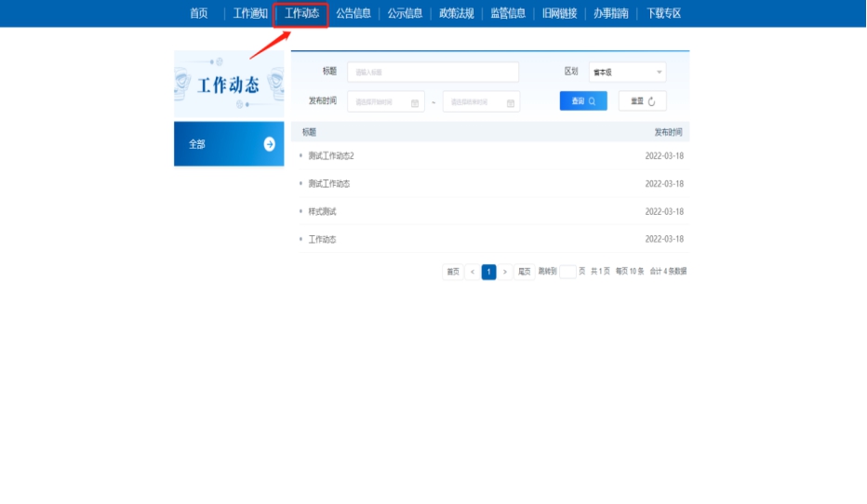Jump to 尾页 last page
The width and height of the screenshot is (867, 504).
pos(524,272)
